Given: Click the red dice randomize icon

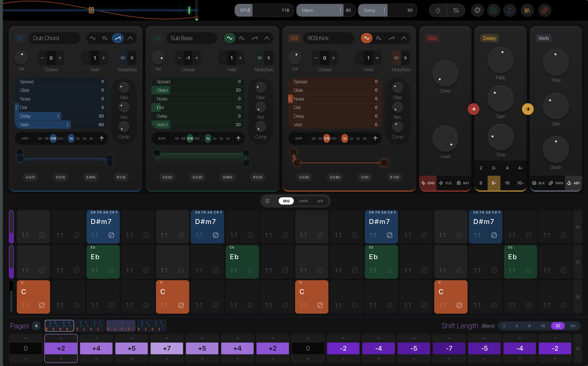Looking at the screenshot, I should 545,10.
